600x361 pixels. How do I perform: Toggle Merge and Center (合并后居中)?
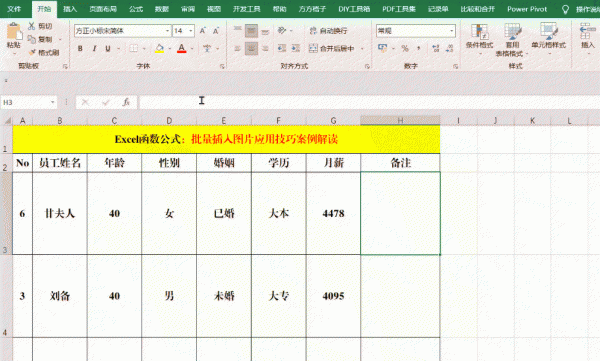(x=331, y=48)
